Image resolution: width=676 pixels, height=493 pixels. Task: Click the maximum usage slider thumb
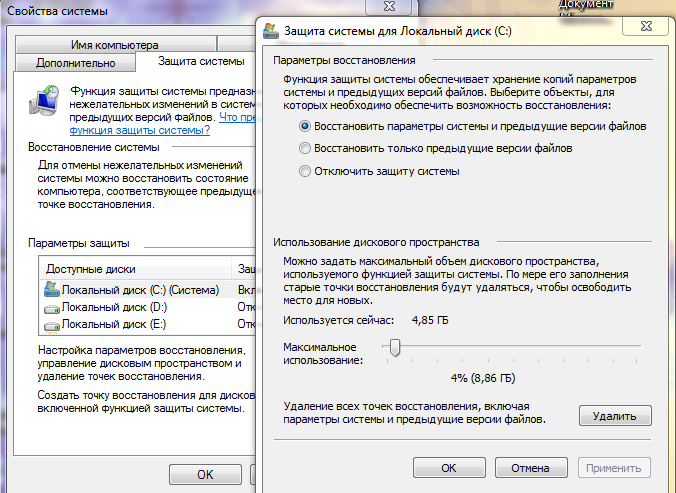point(394,347)
